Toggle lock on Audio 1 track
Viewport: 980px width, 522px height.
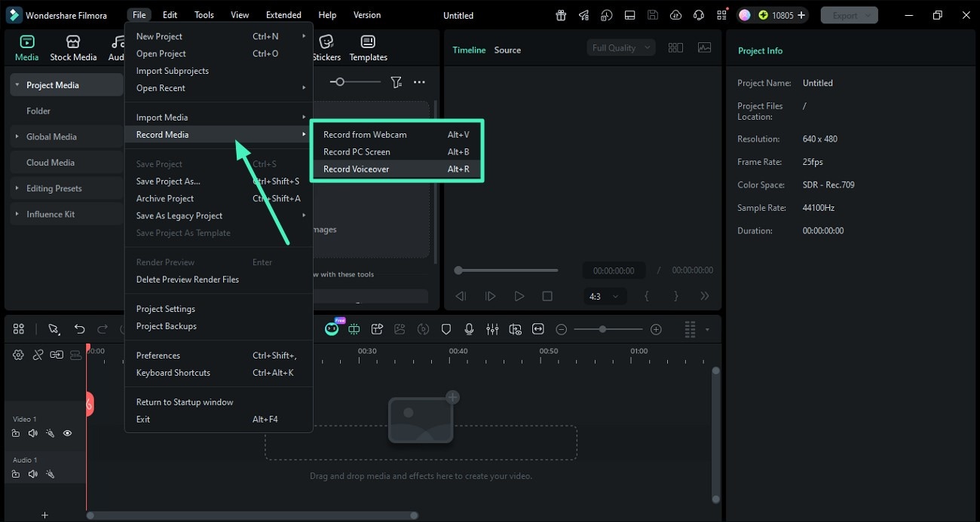click(16, 474)
